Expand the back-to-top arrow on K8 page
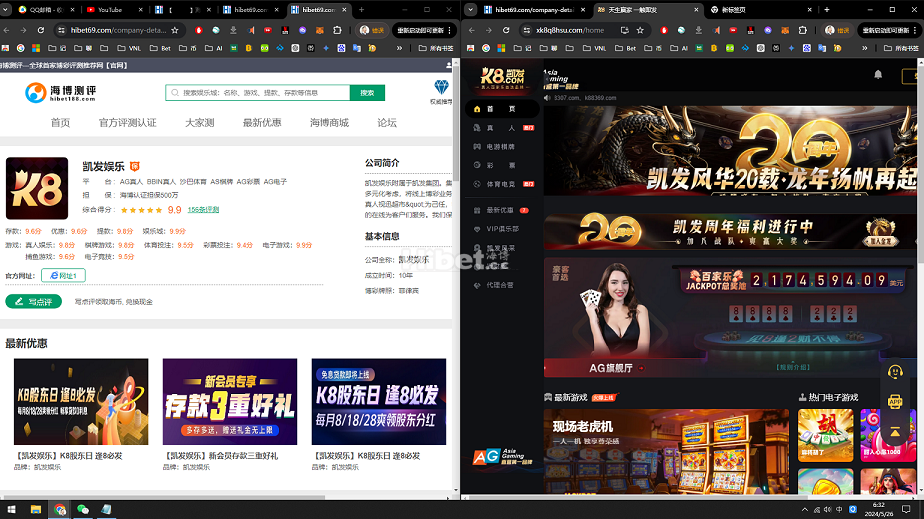 (x=895, y=432)
